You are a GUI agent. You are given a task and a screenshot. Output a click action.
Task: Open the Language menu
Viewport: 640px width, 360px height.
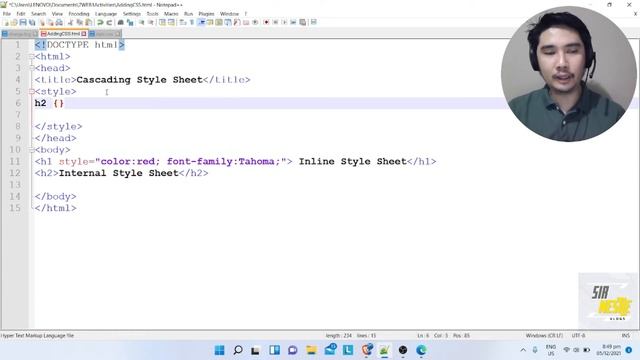(106, 14)
